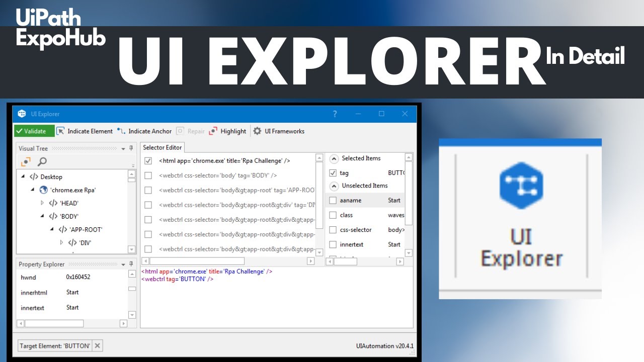Click the Target Element: 'BUTTON' label
This screenshot has height=362, width=644.
click(x=54, y=346)
